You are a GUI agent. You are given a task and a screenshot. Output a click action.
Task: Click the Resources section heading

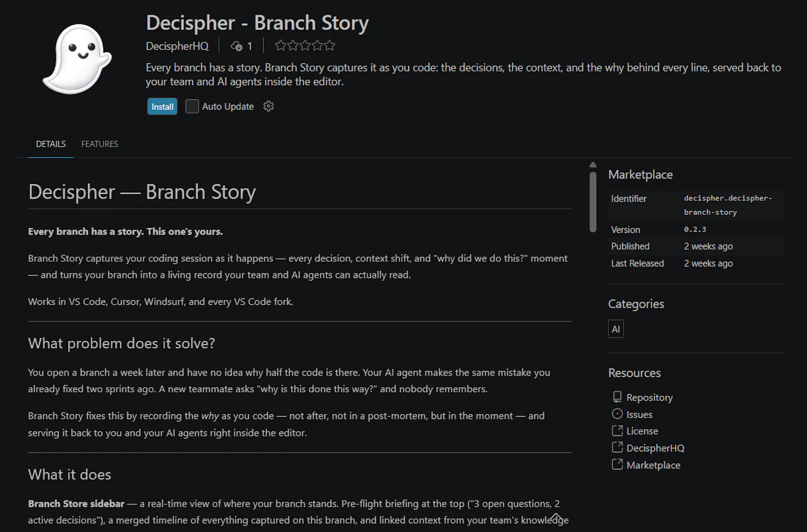(x=635, y=373)
